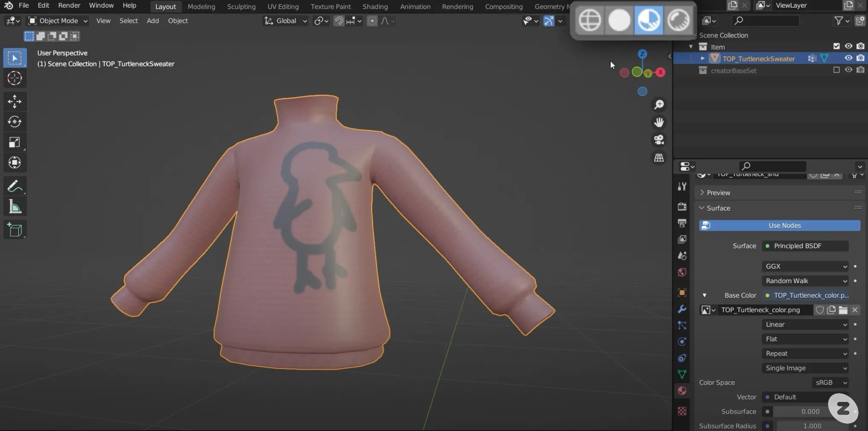Switch to the Shading workspace tab

375,6
